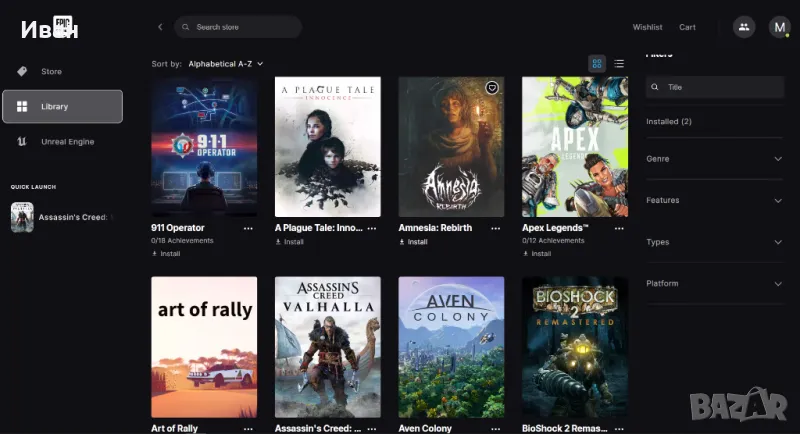Click the A Plague Tale: Inno... title
Screen dimensions: 800x434
(319, 228)
